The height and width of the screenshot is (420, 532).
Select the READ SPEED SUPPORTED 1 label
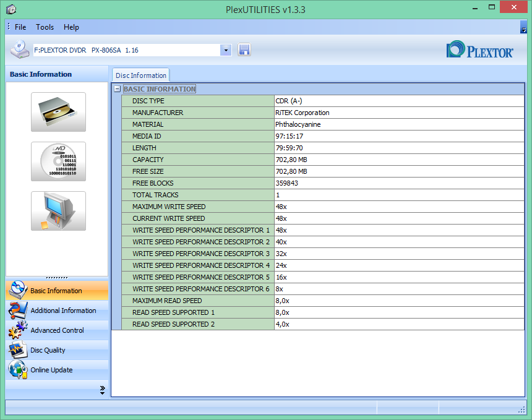tap(173, 312)
